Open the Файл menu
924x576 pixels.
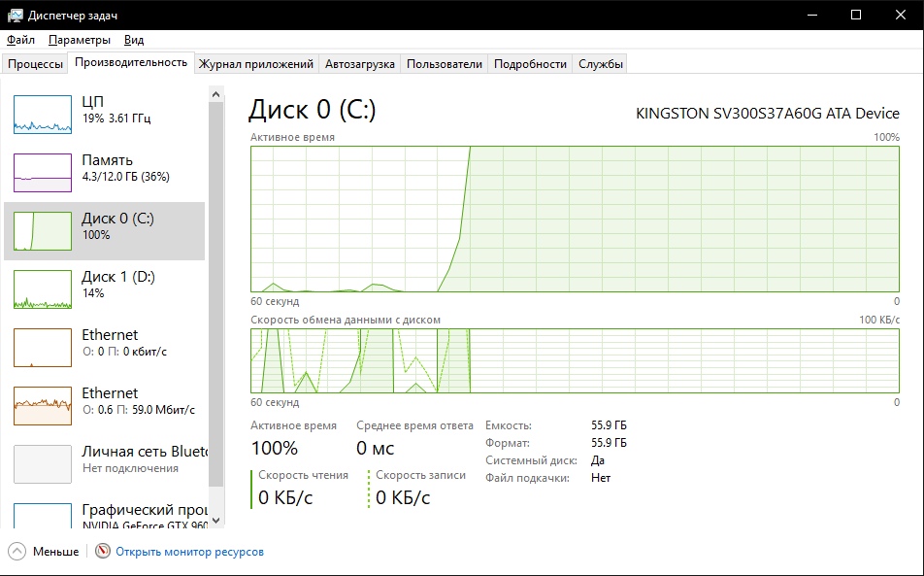point(20,40)
